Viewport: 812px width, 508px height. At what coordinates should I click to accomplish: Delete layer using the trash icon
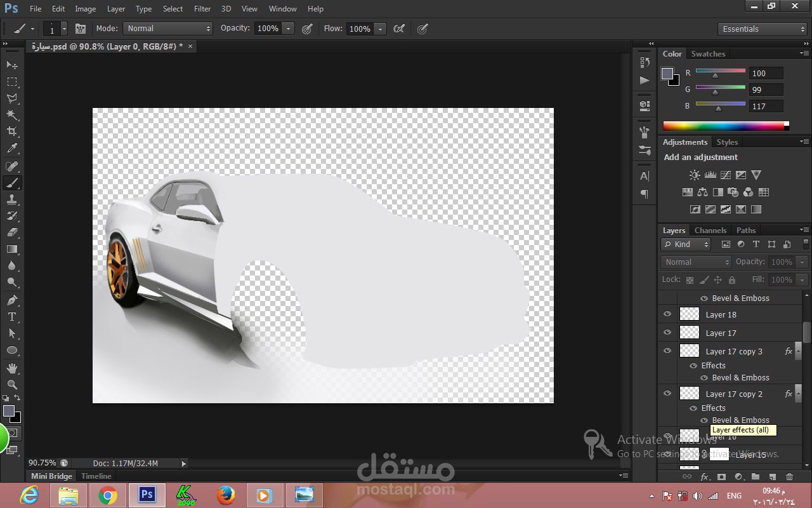pyautogui.click(x=789, y=476)
